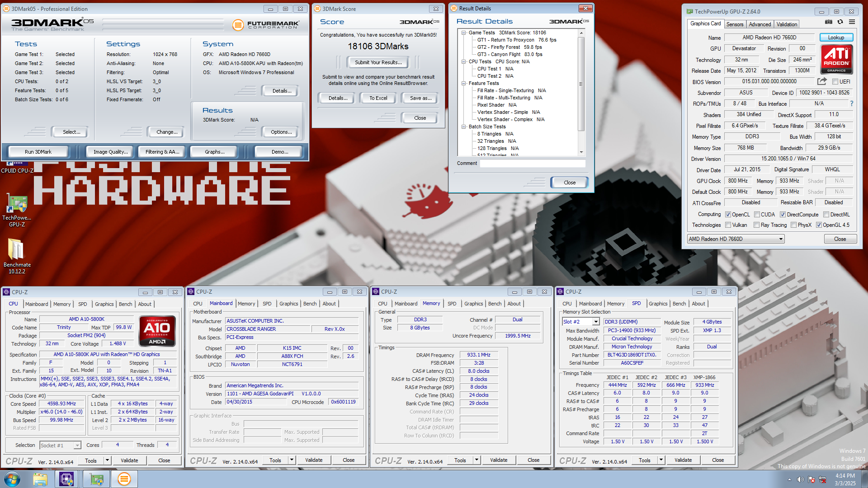Switch to Advanced tab in GPU-Z
Viewport: 868px width, 488px height.
coord(759,24)
